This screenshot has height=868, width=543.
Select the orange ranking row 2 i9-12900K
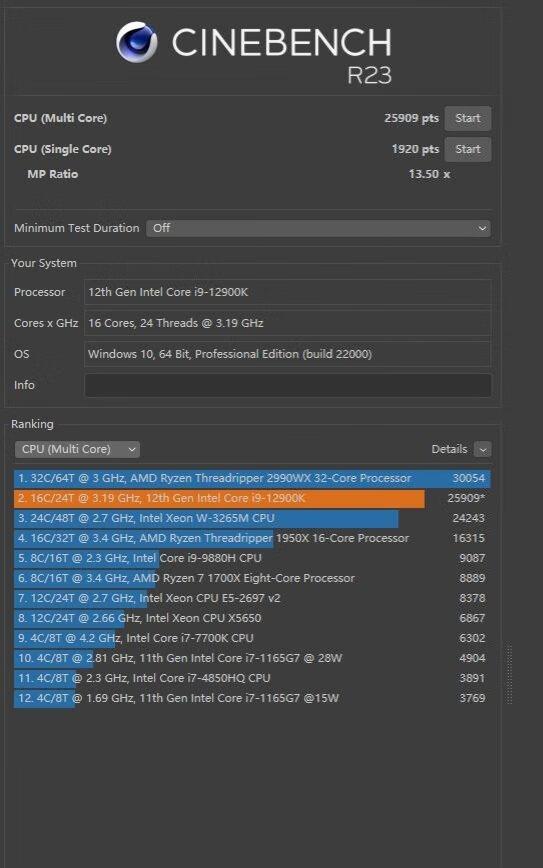(x=252, y=498)
